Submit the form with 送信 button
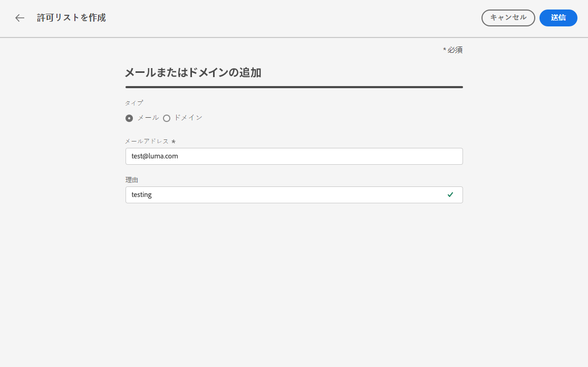Image resolution: width=588 pixels, height=367 pixels. (558, 17)
